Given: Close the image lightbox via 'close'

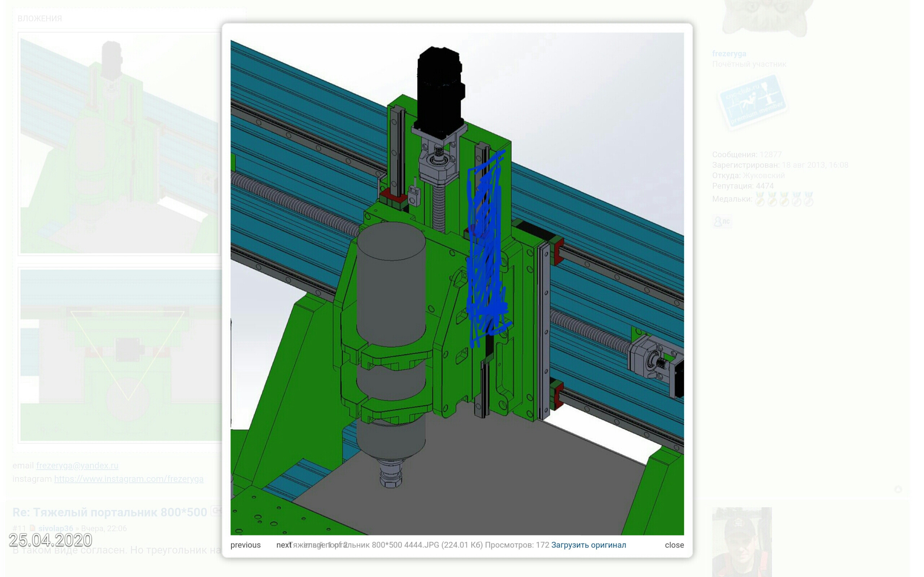Looking at the screenshot, I should pyautogui.click(x=674, y=545).
